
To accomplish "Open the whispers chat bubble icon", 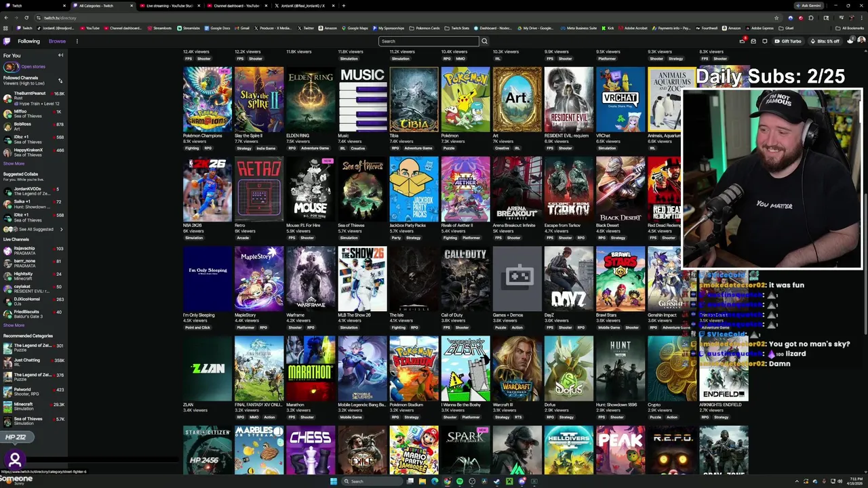I will [x=765, y=41].
